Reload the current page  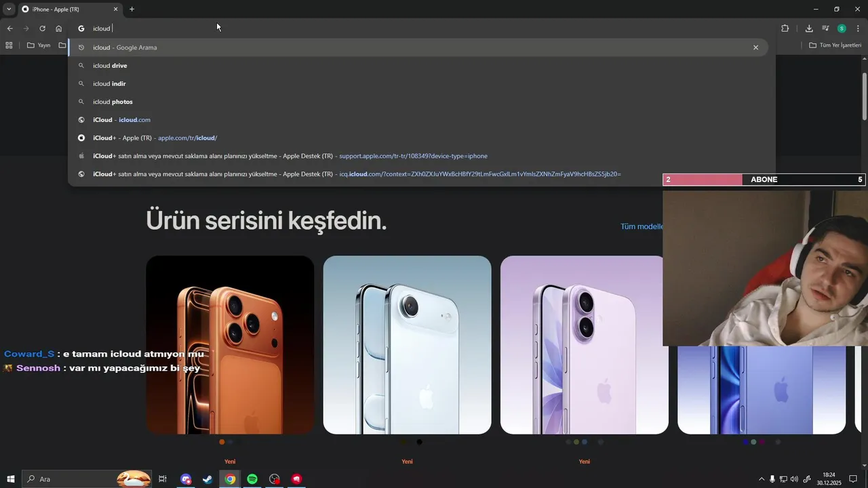point(42,28)
